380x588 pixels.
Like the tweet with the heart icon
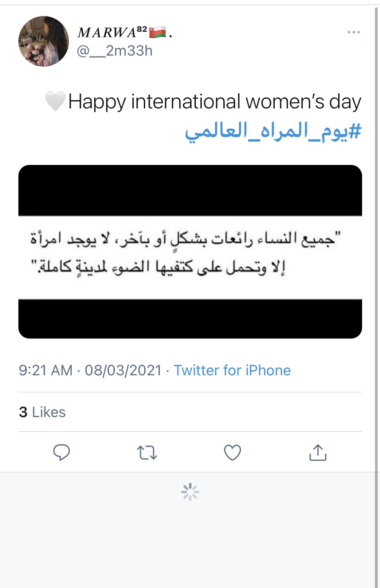233,453
